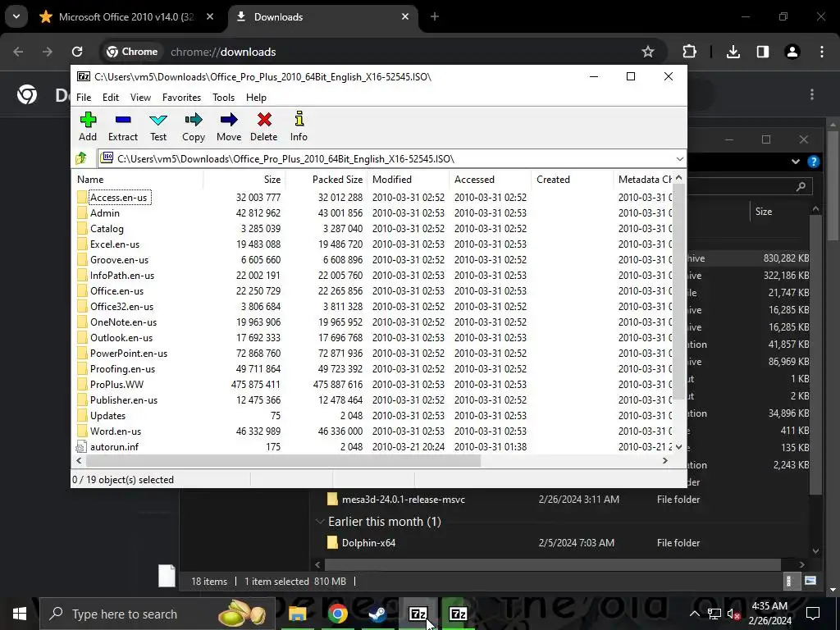Sort by the Created column header

click(x=572, y=180)
